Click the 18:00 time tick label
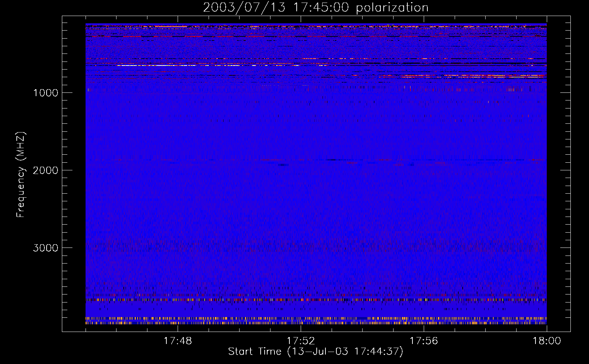The height and width of the screenshot is (364, 589). click(547, 341)
